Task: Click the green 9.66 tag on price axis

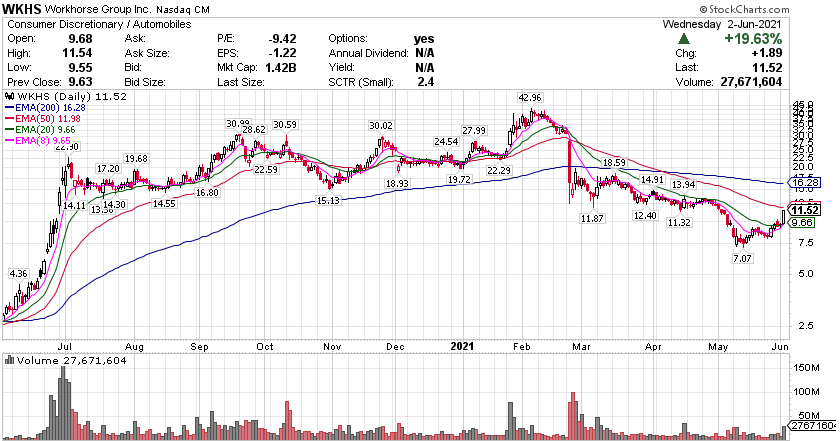Action: 802,222
